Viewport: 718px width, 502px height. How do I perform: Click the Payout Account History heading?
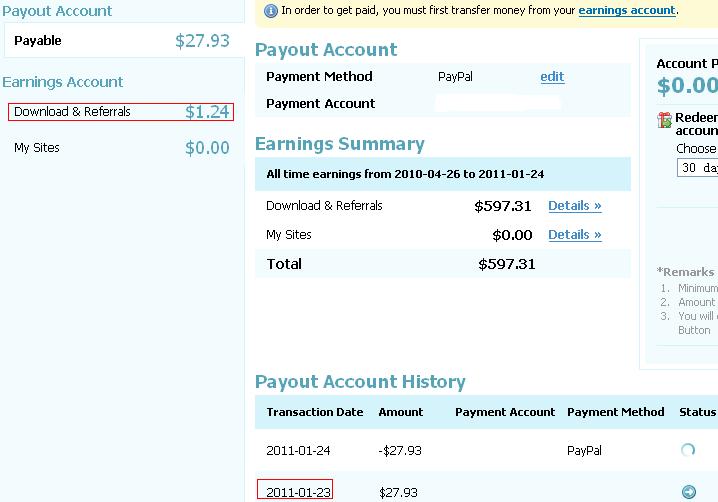point(360,382)
